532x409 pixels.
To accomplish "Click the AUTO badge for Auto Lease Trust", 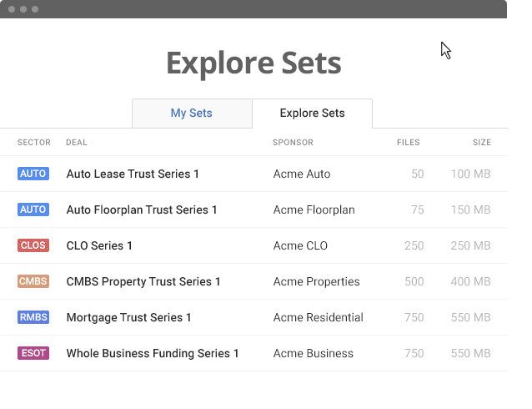I will point(33,174).
